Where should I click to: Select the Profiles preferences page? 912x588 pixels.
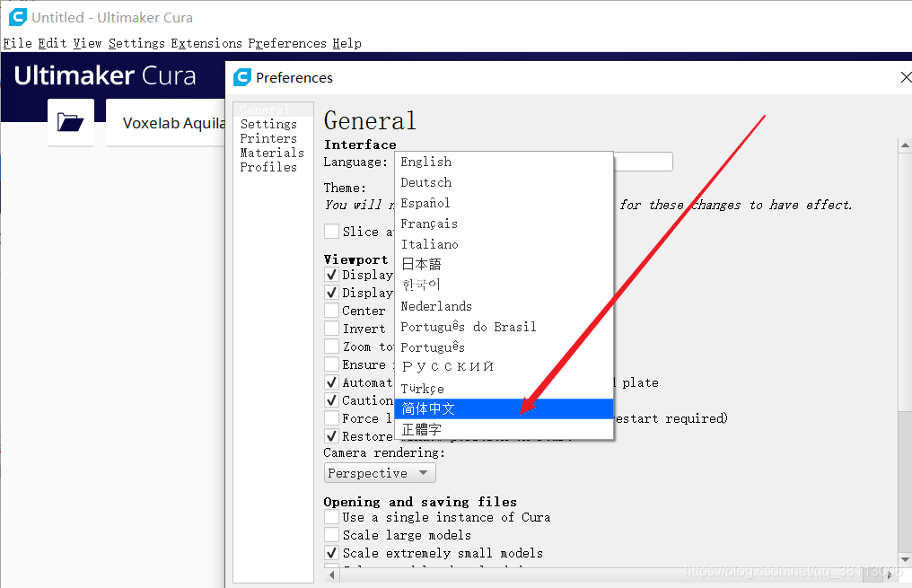[273, 167]
